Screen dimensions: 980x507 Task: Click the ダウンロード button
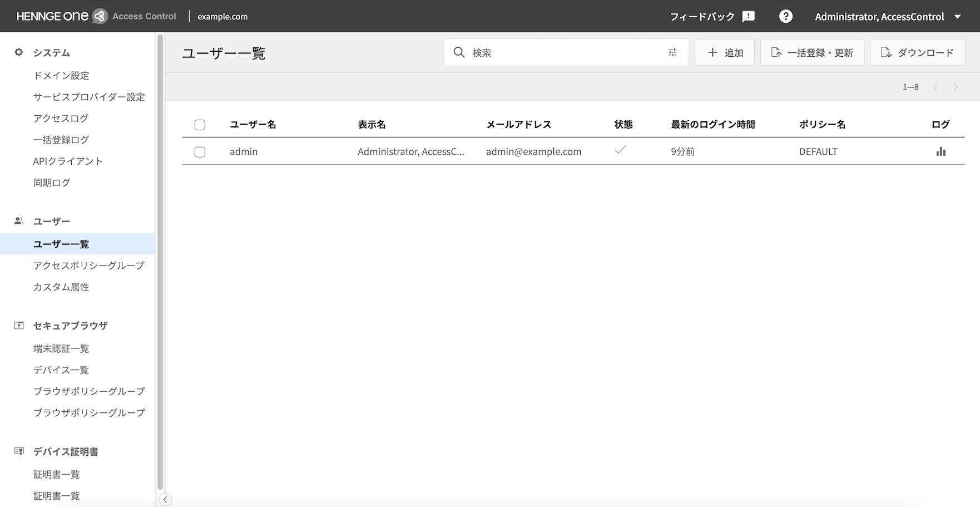(x=918, y=52)
